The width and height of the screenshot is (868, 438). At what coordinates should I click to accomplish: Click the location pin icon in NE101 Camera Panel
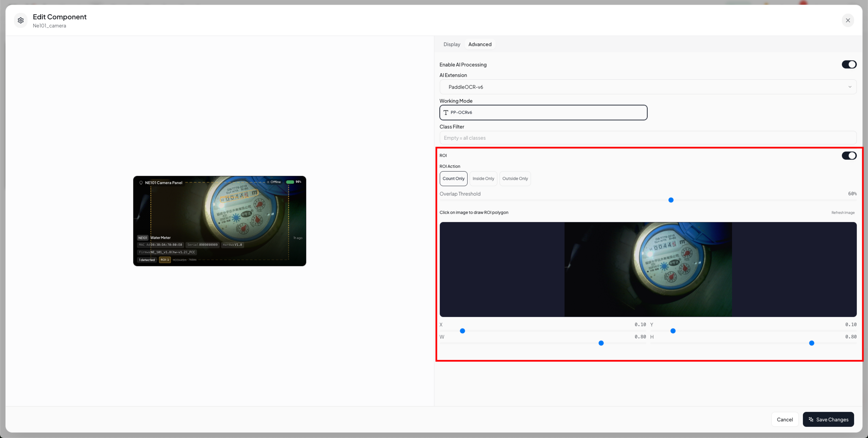coord(141,183)
